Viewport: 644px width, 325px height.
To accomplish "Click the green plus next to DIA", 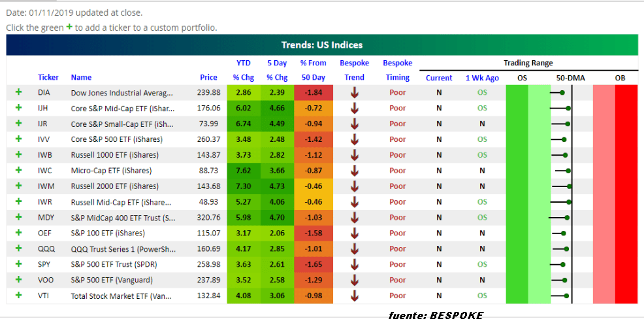I will point(18,92).
